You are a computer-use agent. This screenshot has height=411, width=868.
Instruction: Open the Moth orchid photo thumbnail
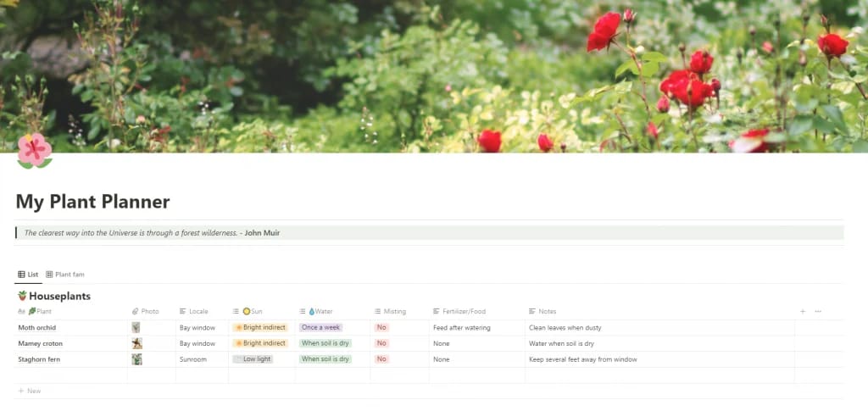[x=136, y=327]
